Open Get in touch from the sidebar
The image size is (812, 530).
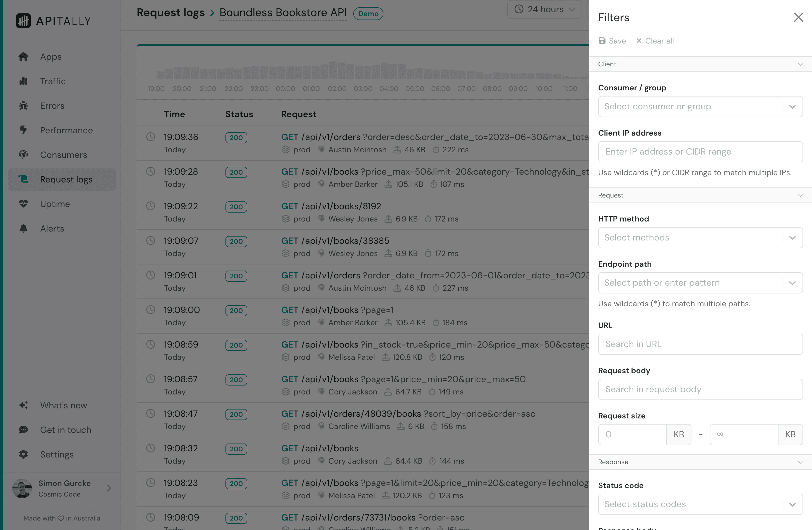pyautogui.click(x=65, y=430)
